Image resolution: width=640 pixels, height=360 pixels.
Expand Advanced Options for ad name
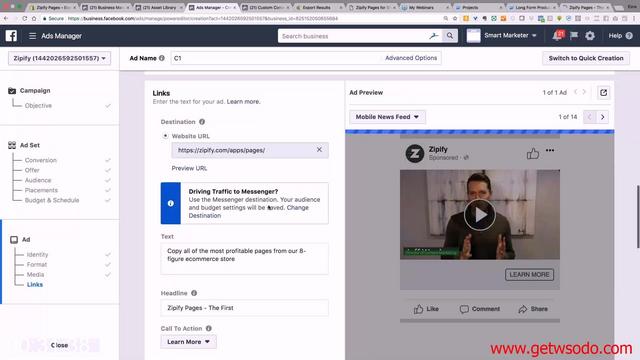tap(411, 58)
